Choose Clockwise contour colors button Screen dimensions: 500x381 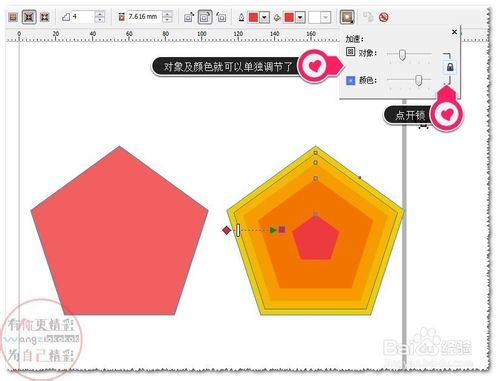pyautogui.click(x=205, y=17)
